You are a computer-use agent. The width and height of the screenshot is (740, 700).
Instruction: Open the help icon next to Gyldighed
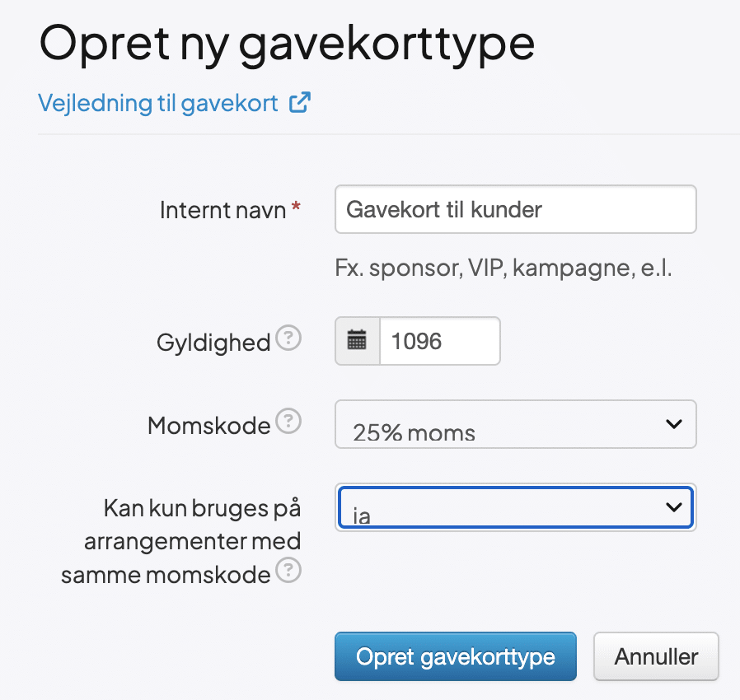pyautogui.click(x=288, y=338)
